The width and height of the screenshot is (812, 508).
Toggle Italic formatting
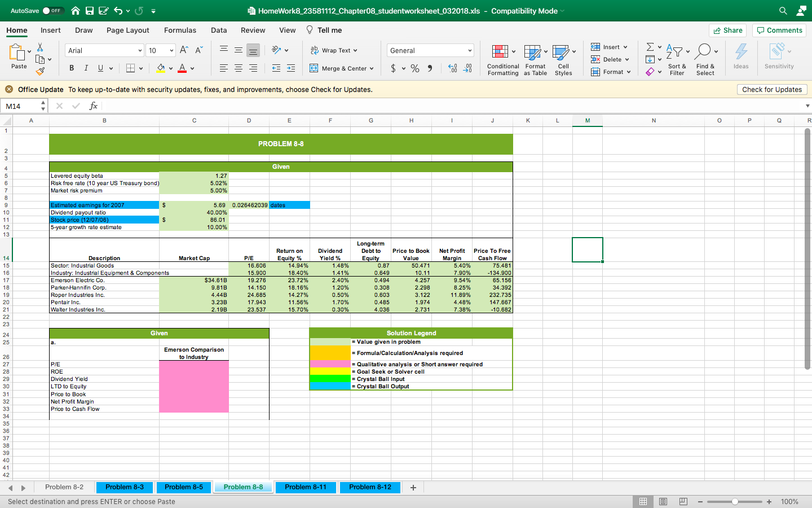coord(86,68)
